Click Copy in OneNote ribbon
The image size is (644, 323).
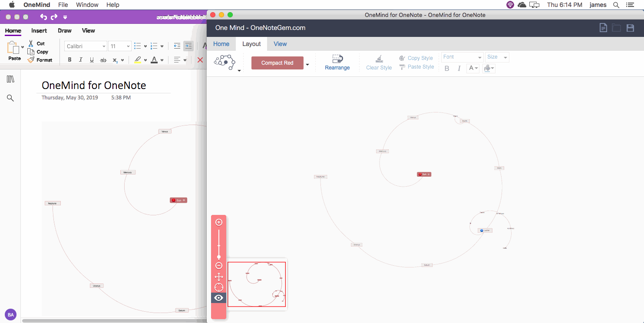click(x=38, y=52)
